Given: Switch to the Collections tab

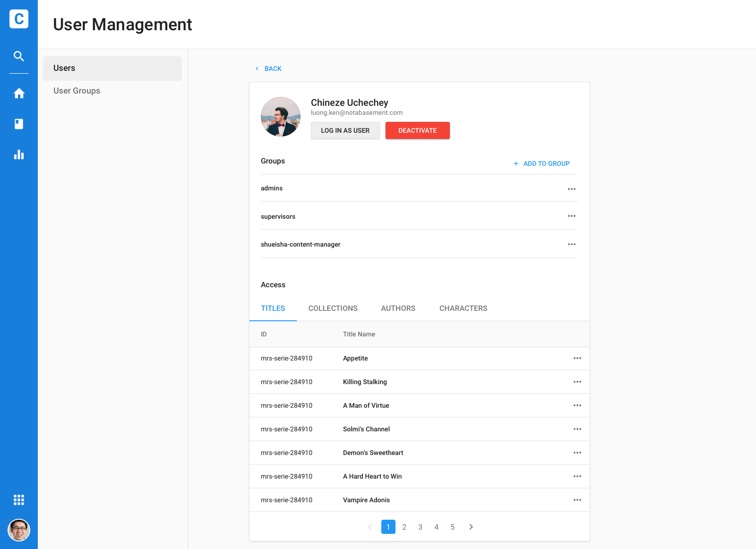Looking at the screenshot, I should point(333,309).
